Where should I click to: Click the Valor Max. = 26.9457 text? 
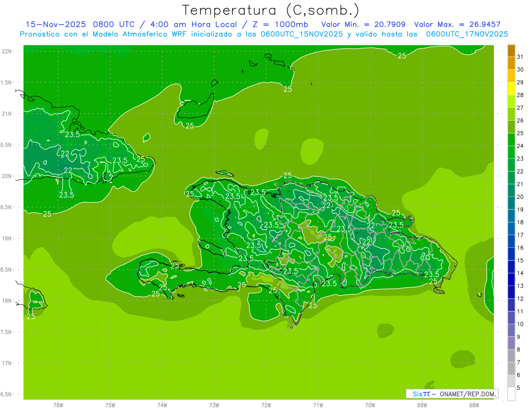457,24
